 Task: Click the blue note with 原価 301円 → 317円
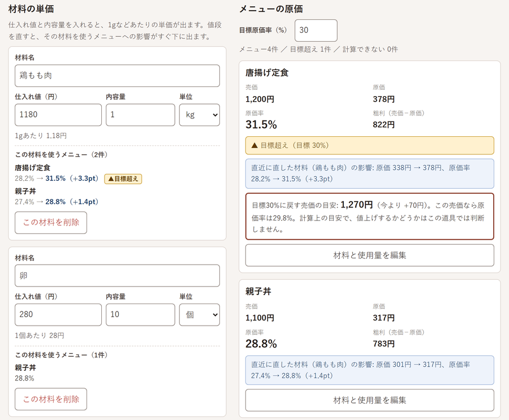[370, 370]
